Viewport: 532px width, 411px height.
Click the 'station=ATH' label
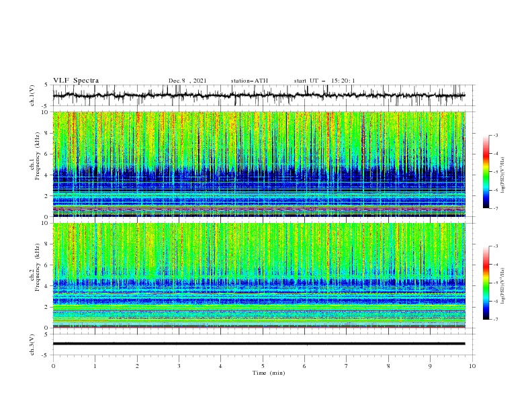coord(249,81)
